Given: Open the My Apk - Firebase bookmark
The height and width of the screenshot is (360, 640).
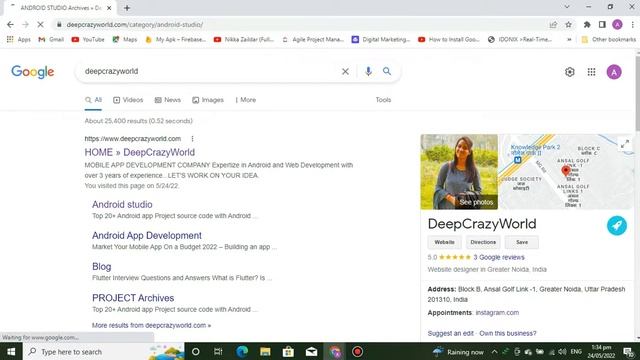Looking at the screenshot, I should click(176, 40).
